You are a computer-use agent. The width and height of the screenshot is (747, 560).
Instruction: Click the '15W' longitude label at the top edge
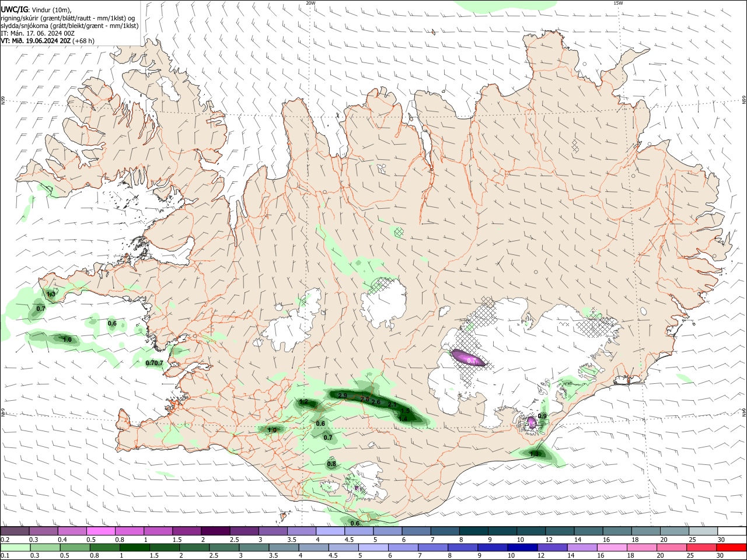(x=619, y=3)
